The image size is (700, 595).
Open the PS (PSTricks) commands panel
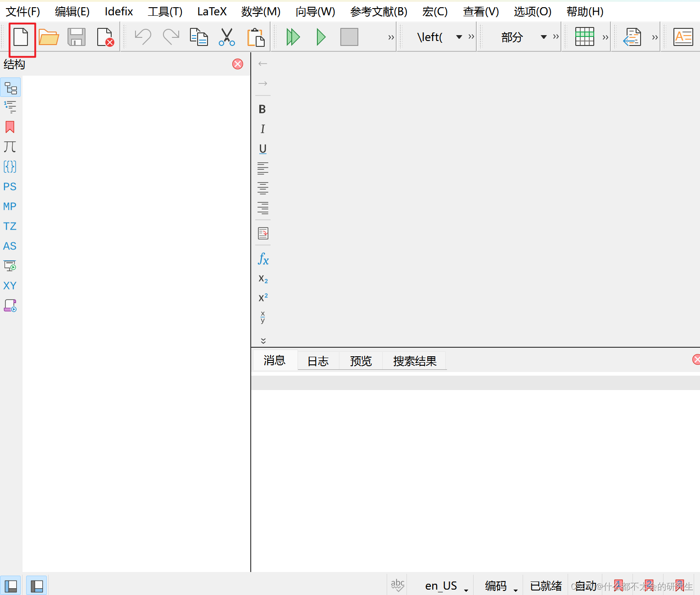coord(10,186)
